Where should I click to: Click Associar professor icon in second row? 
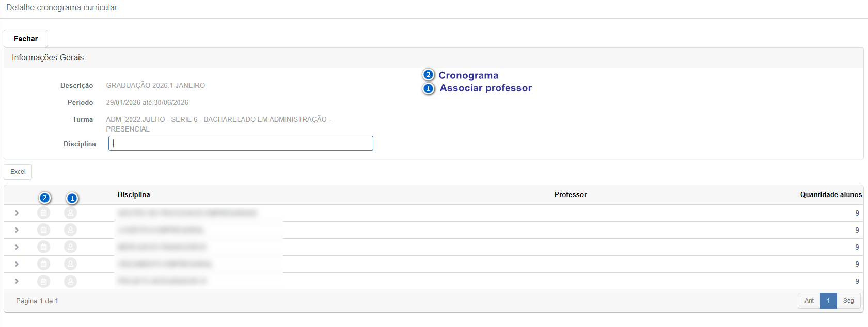point(70,230)
